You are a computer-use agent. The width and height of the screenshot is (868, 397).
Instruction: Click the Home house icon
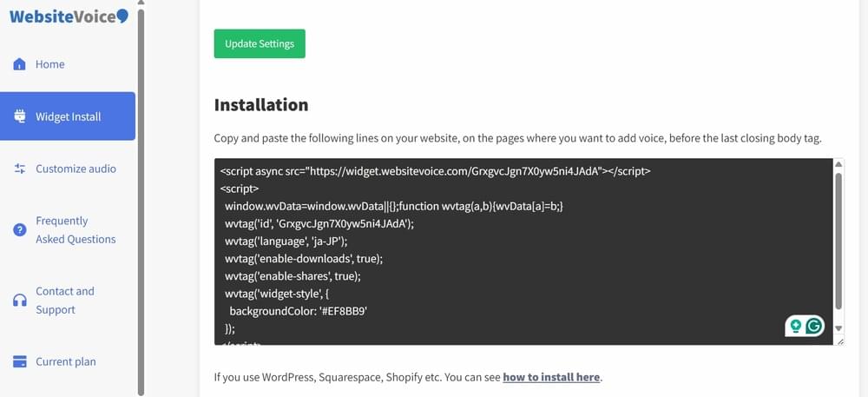pos(19,64)
